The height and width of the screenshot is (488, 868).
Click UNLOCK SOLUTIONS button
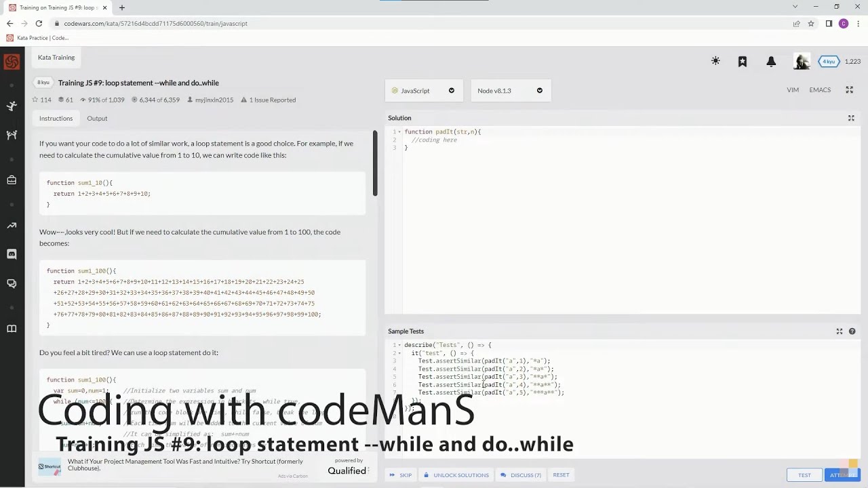[x=456, y=475]
